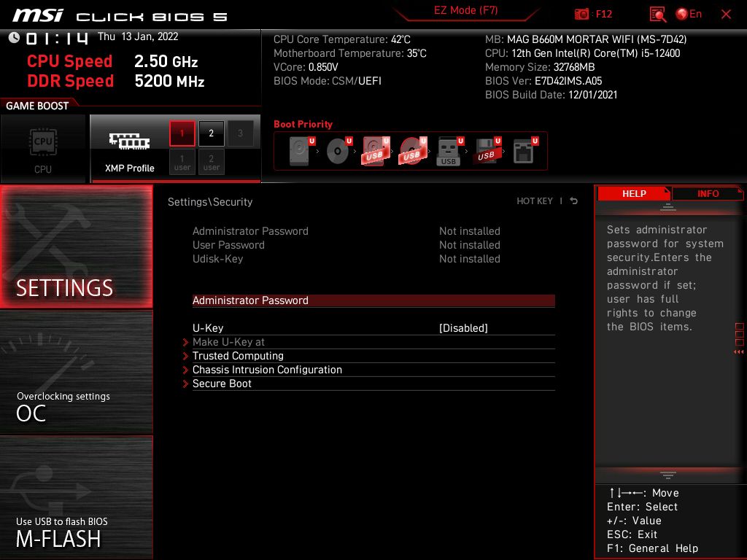
Task: Click the date Thu 13 Jan, 2022
Action: point(138,36)
